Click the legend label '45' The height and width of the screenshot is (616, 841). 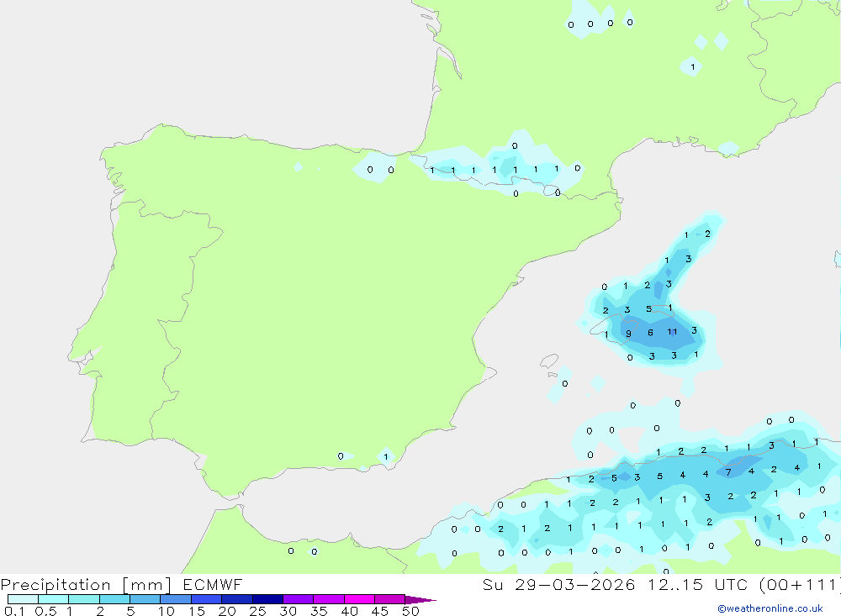[380, 611]
